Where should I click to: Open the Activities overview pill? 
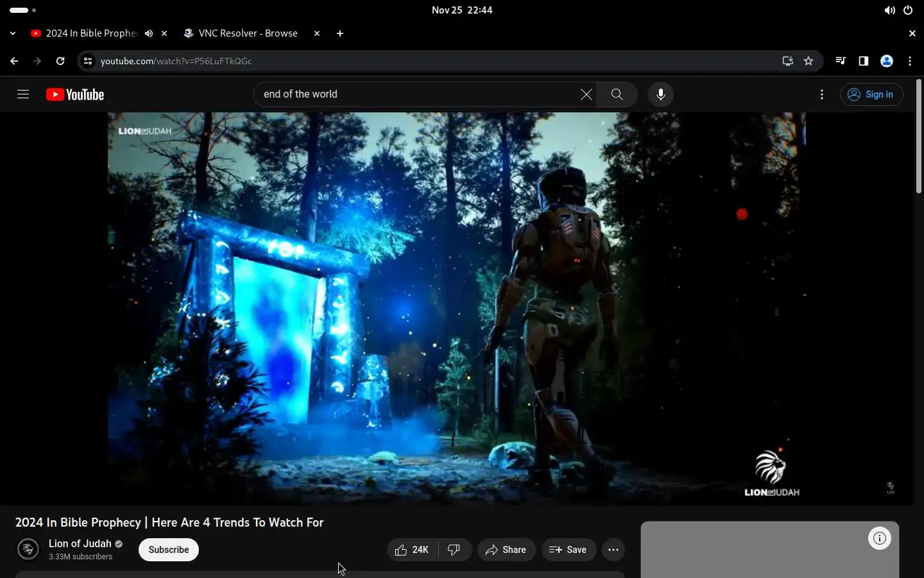tap(23, 10)
